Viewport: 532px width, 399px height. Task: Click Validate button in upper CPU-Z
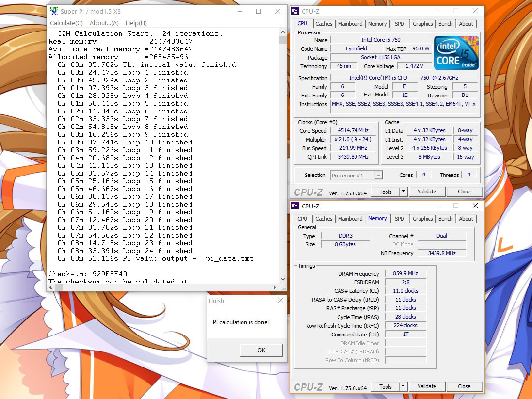(x=427, y=192)
